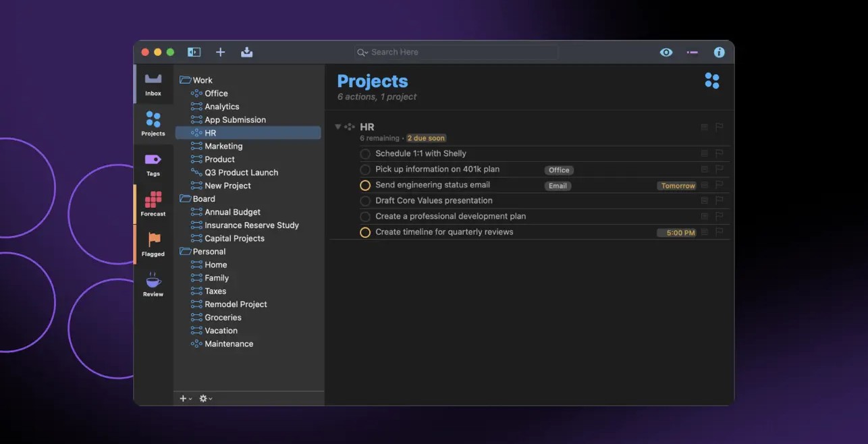Complete Create timeline for quarterly reviews
This screenshot has height=444, width=868.
(365, 232)
